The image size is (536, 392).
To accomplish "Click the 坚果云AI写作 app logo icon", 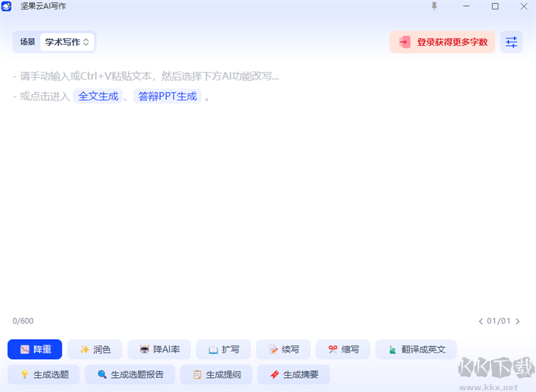I will pos(6,6).
